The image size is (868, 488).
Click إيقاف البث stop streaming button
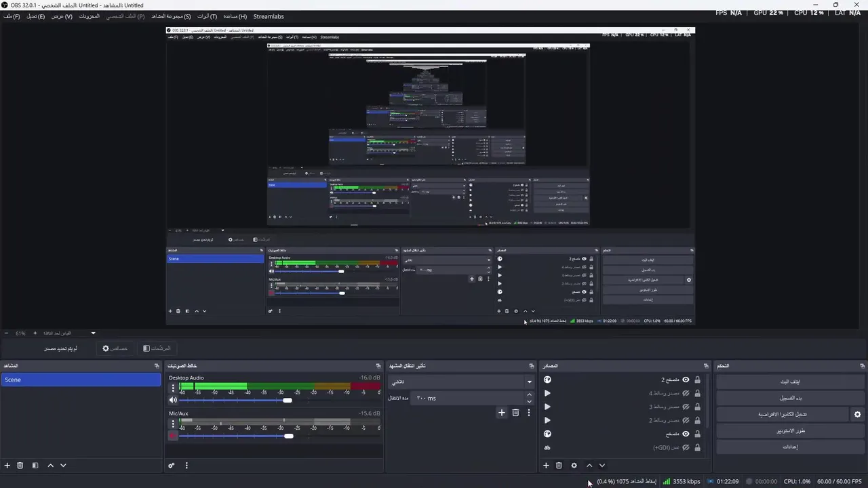789,382
